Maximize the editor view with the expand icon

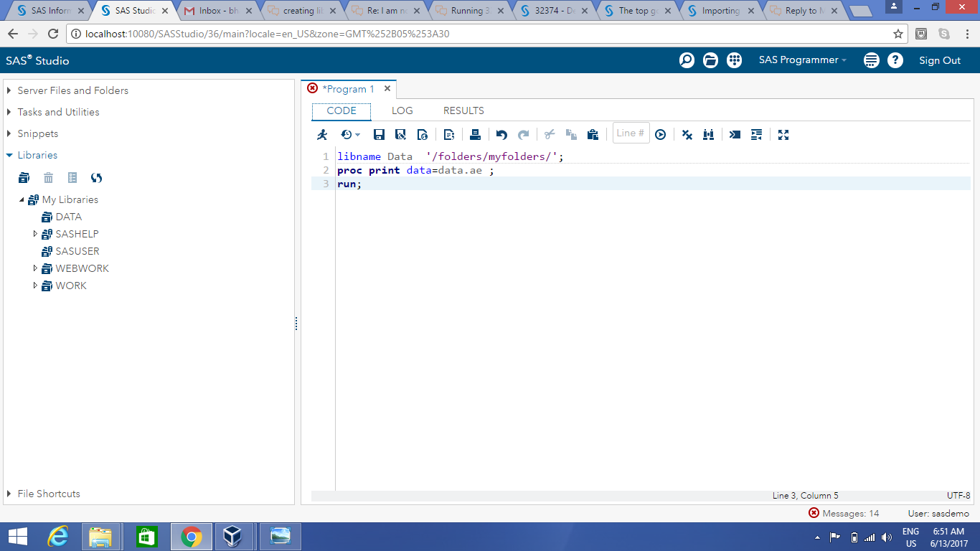(x=783, y=134)
